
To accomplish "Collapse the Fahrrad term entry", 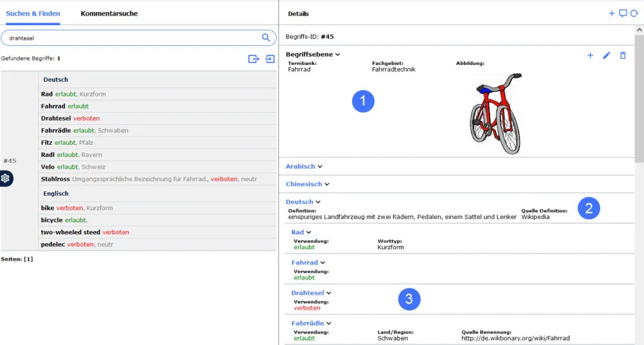I will (x=308, y=263).
